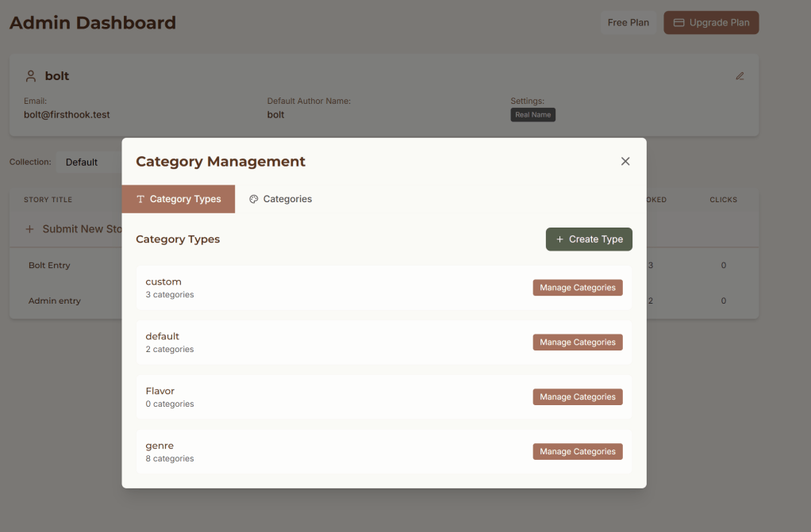The height and width of the screenshot is (532, 811).
Task: Click the Real Name settings tag
Action: (x=532, y=115)
